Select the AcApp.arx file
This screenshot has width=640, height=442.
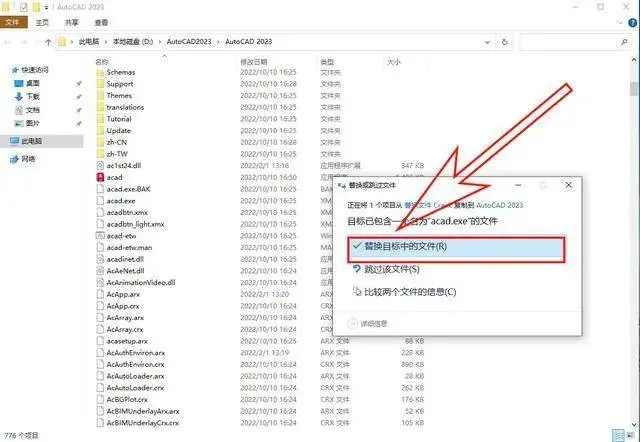(123, 294)
